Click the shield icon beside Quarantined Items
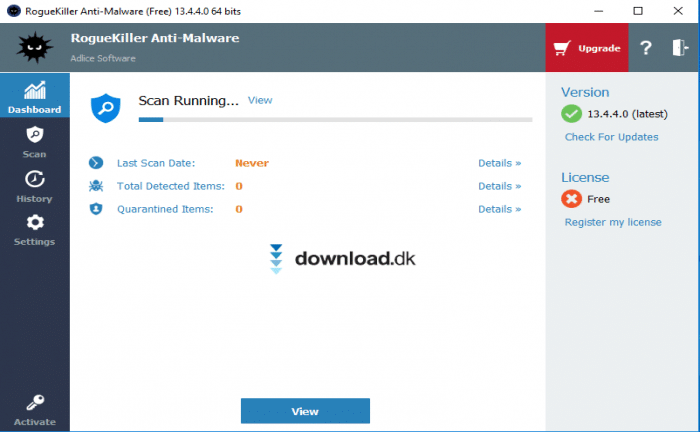700x432 pixels. click(96, 209)
